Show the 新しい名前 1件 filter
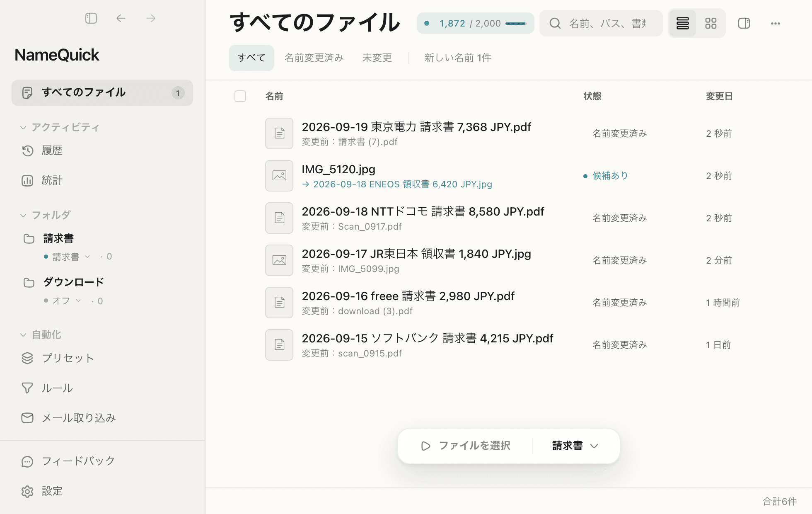812x514 pixels. (x=458, y=58)
